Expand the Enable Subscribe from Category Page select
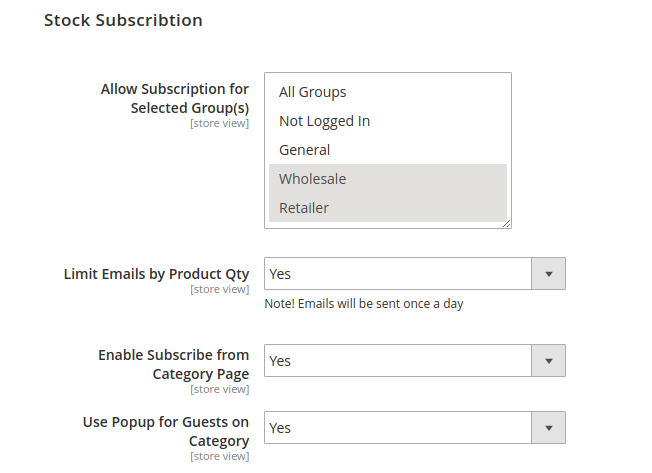The width and height of the screenshot is (652, 473). pyautogui.click(x=397, y=361)
